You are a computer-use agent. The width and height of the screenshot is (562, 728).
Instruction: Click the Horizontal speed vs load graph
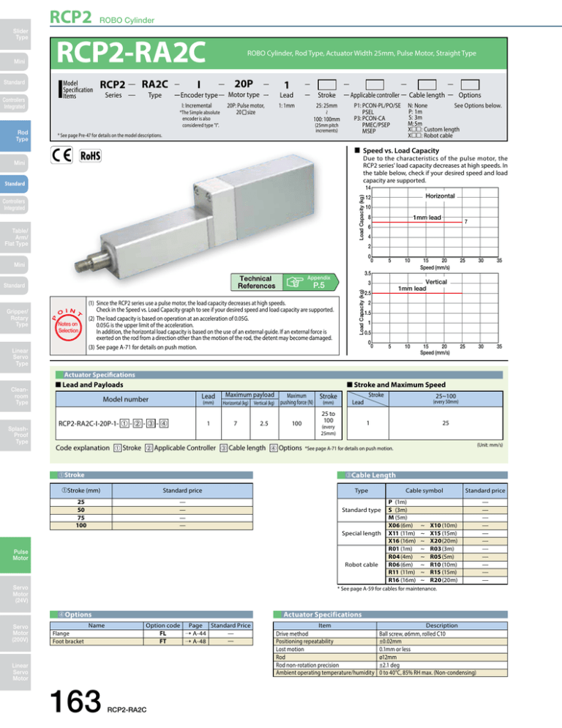click(430, 229)
